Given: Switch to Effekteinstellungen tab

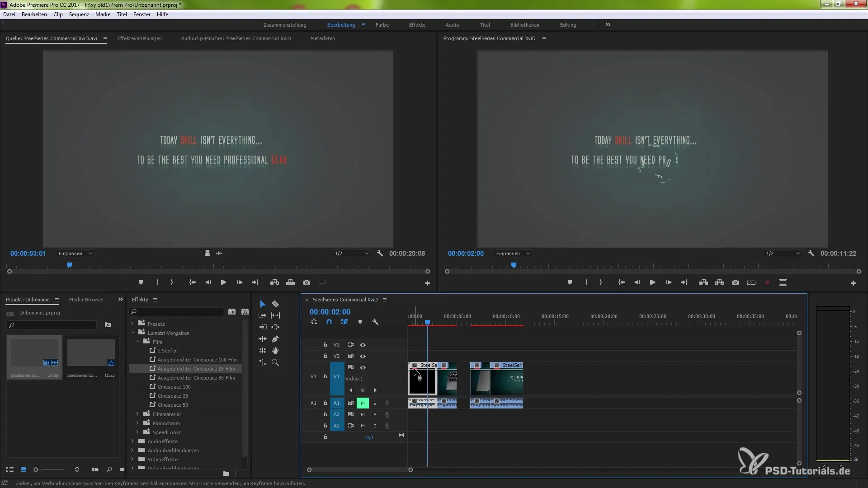Looking at the screenshot, I should (x=139, y=38).
